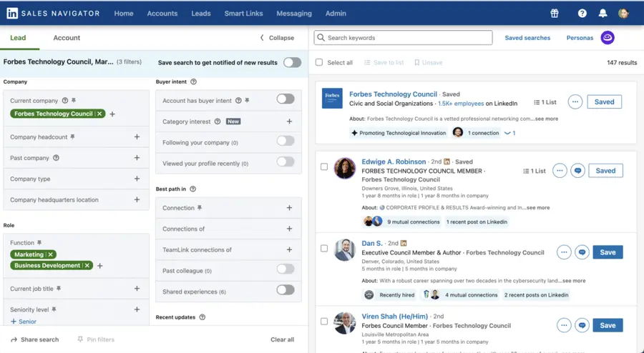
Task: Expand Seniority level filter
Action: click(x=137, y=309)
